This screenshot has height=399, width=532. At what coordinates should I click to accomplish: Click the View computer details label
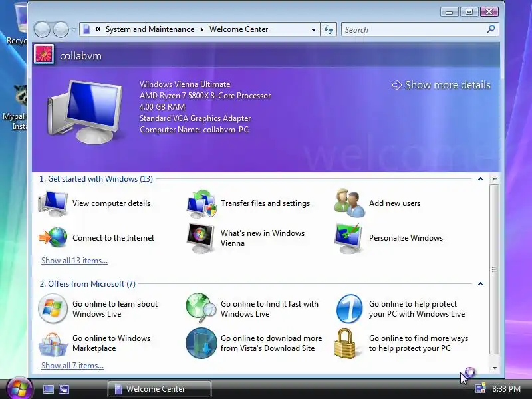point(111,203)
